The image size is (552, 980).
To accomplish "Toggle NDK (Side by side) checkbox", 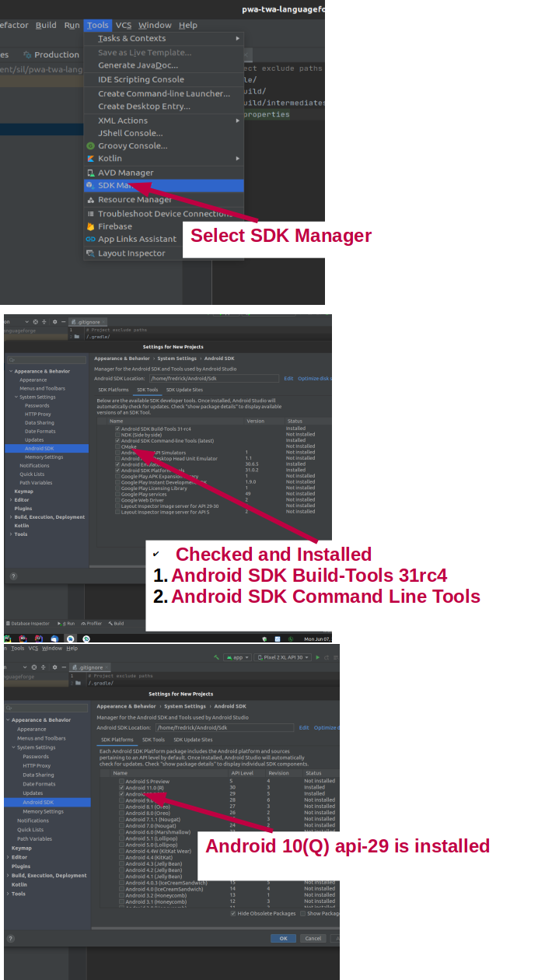I will pyautogui.click(x=117, y=435).
